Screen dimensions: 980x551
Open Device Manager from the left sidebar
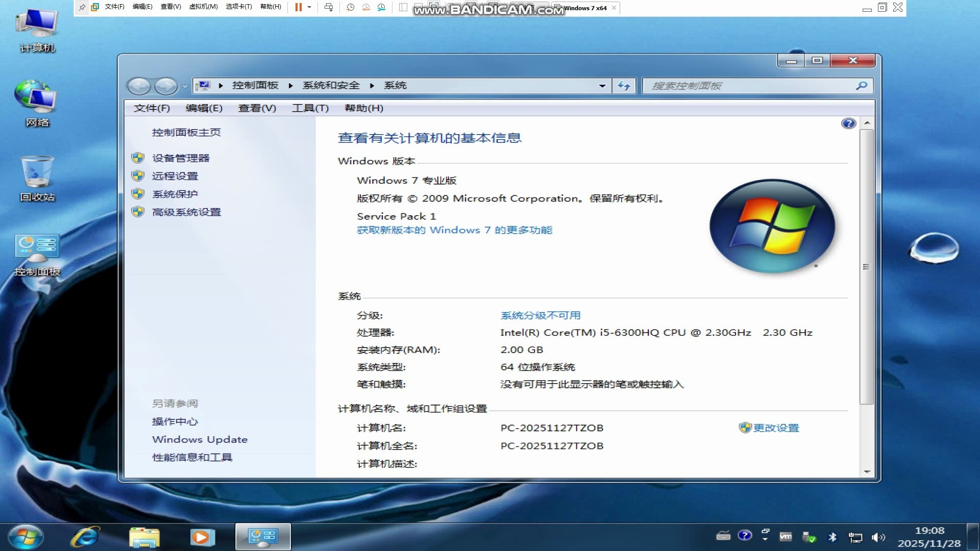[181, 158]
